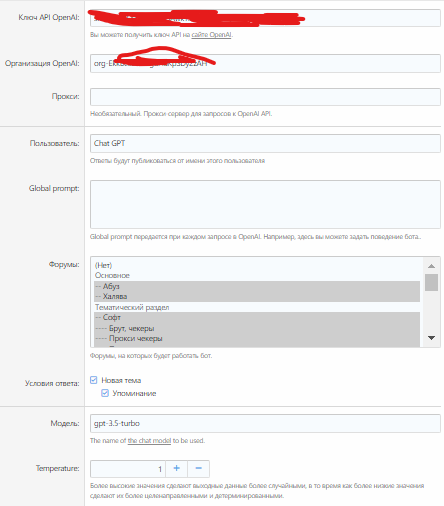This screenshot has width=444, height=506.
Task: Click the Прокси input field
Action: point(265,97)
